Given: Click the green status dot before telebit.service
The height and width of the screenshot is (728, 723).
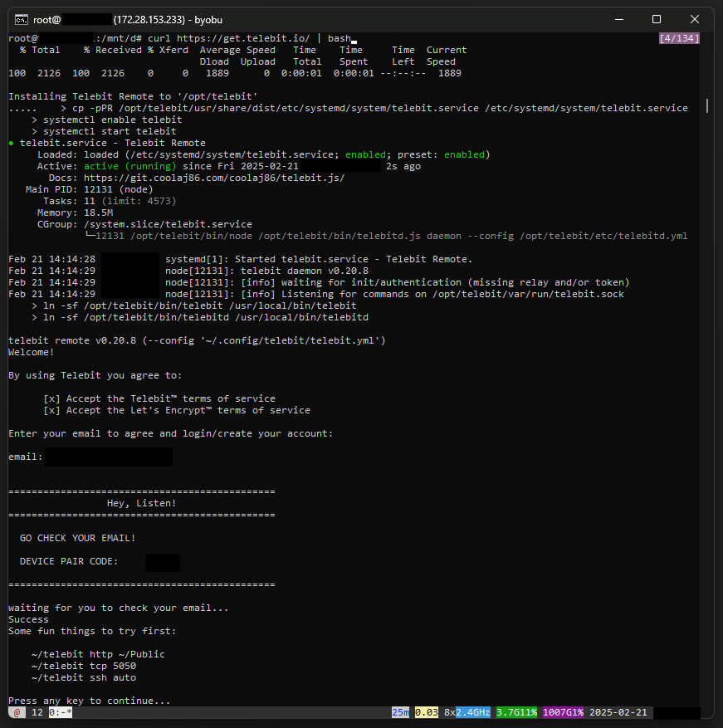Looking at the screenshot, I should 12,143.
